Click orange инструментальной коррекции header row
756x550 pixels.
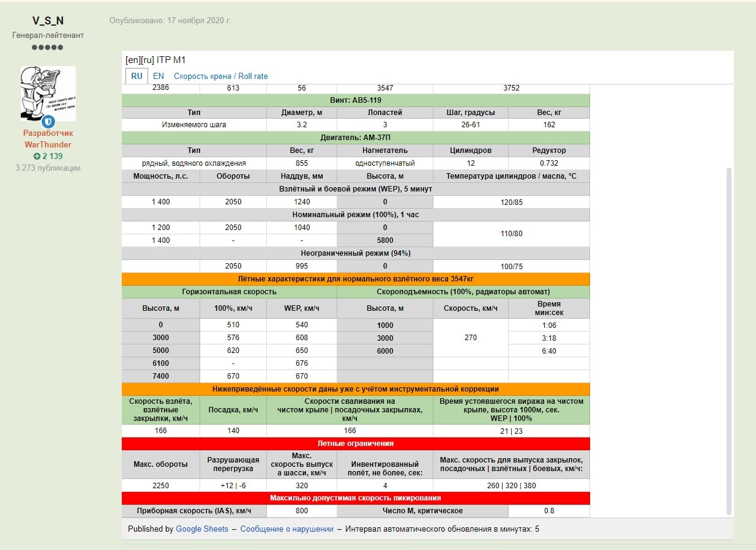356,389
